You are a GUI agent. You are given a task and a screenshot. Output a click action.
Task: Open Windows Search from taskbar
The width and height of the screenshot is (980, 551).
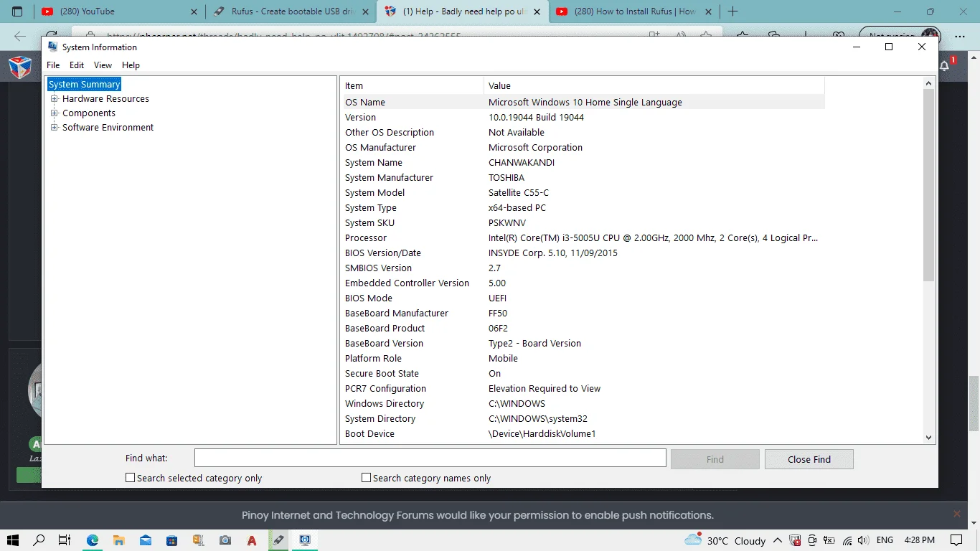click(x=39, y=540)
